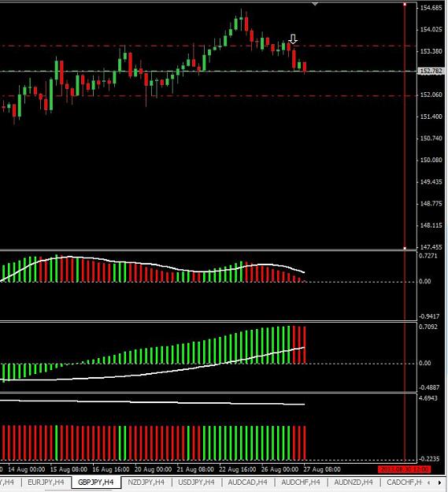The image size is (448, 492).
Task: Click the 151.400 price scale value
Action: [x=431, y=117]
